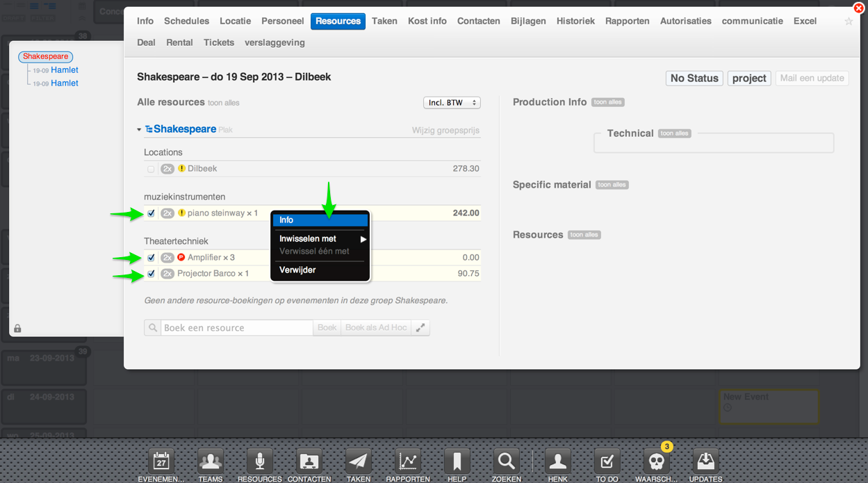
Task: Open Resources microphone icon in dock
Action: click(259, 461)
